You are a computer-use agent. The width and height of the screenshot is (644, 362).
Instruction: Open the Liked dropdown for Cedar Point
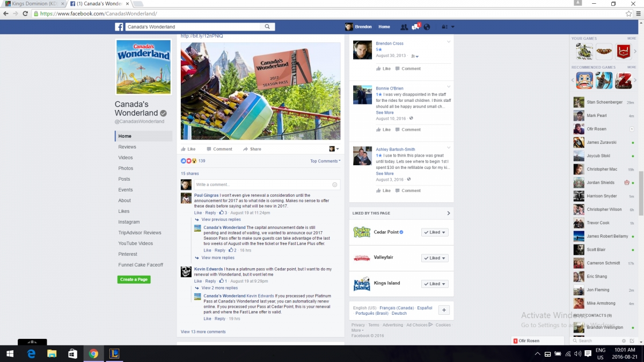pyautogui.click(x=435, y=232)
